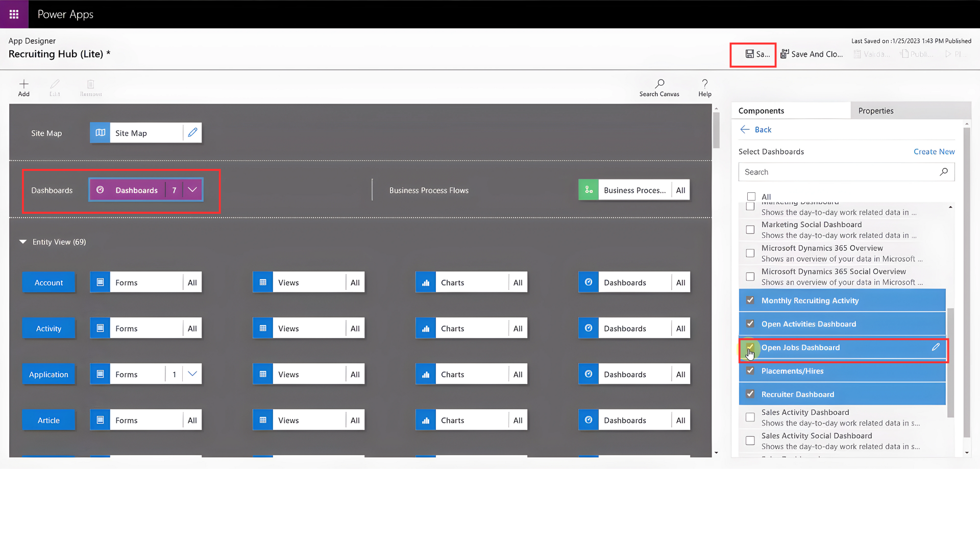The width and height of the screenshot is (980, 551).
Task: Click Account row Views icon
Action: tap(263, 282)
